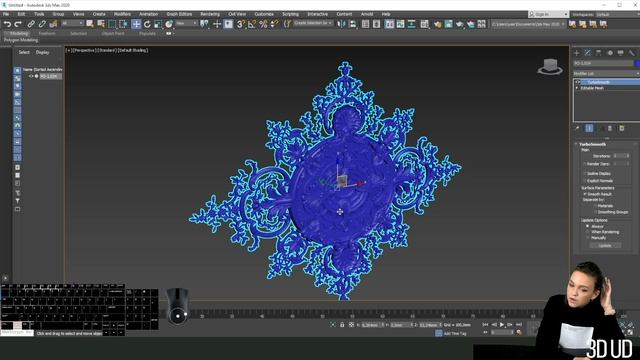Image resolution: width=640 pixels, height=360 pixels.
Task: Activate the Select Object tool
Action: pyautogui.click(x=90, y=24)
